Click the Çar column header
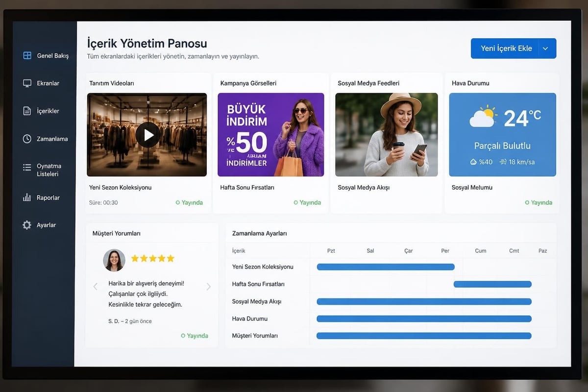The width and height of the screenshot is (588, 392). (409, 251)
